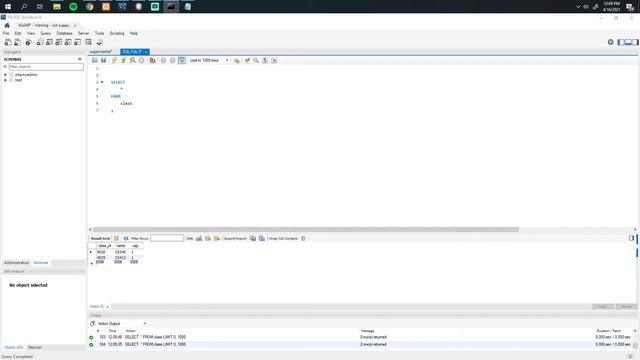Toggle display of invisible characters
This screenshot has height=360, width=640.
pyautogui.click(x=265, y=60)
